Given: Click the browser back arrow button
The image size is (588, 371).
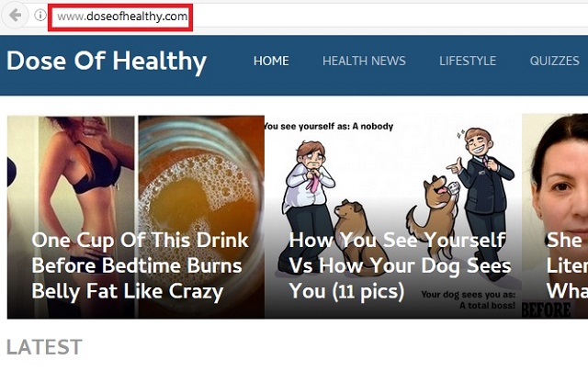Looking at the screenshot, I should [x=15, y=16].
